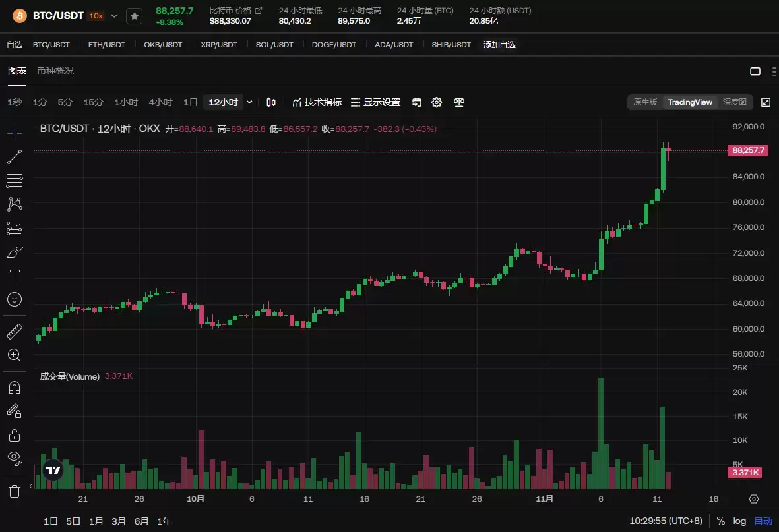Switch to the 币种概况 tab
This screenshot has width=779, height=532.
click(55, 71)
